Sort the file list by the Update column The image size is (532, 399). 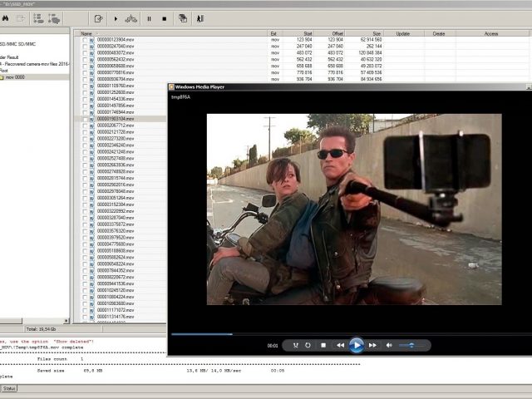(404, 33)
